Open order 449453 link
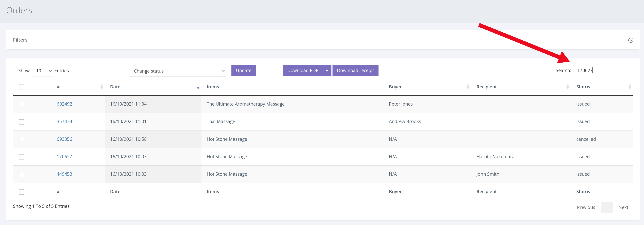 pyautogui.click(x=64, y=174)
